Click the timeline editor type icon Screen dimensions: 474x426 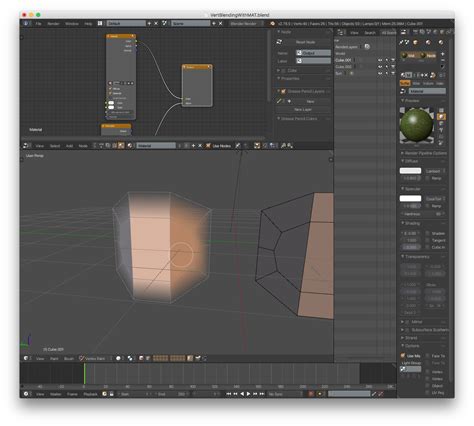[x=26, y=394]
